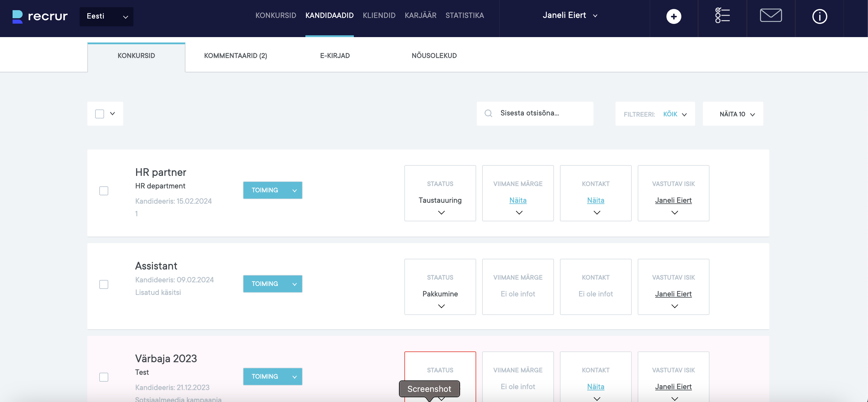Tick the Assistant row checkbox
This screenshot has width=868, height=402.
click(x=104, y=284)
